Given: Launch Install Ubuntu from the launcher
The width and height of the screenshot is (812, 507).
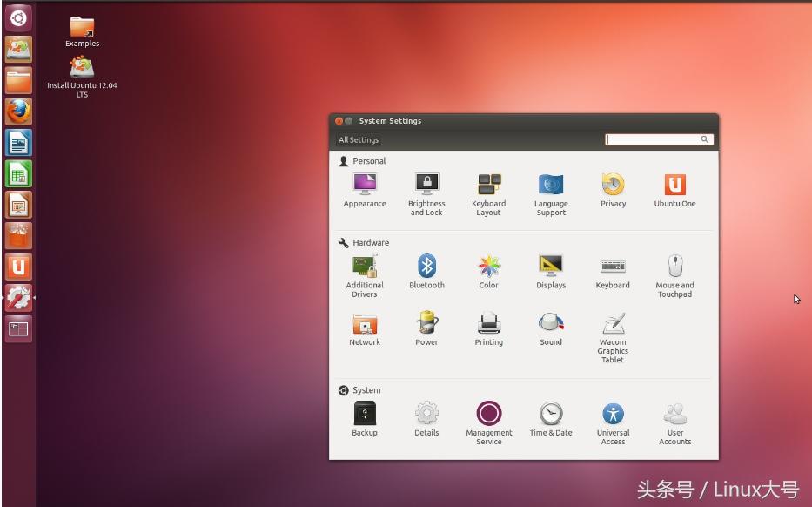Looking at the screenshot, I should coord(18,50).
